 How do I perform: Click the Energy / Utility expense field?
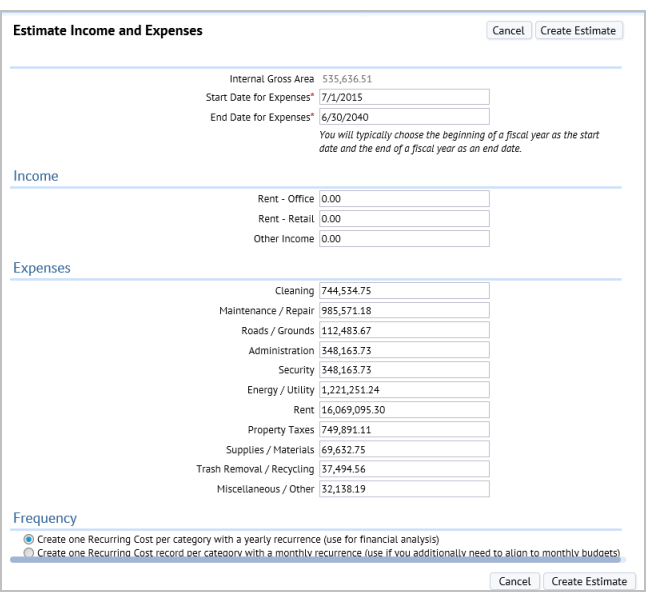pyautogui.click(x=403, y=390)
